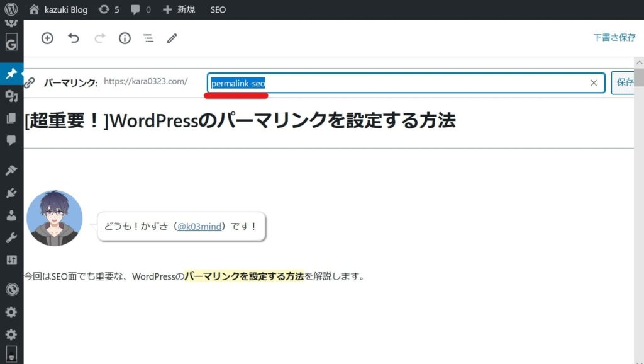
Task: Open the comments indicator showing 0
Action: pyautogui.click(x=140, y=9)
